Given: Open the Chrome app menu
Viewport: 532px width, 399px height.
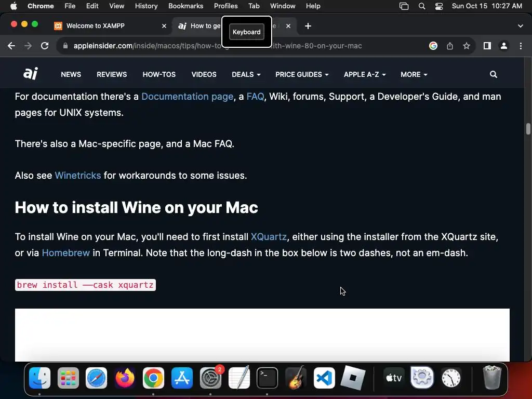Looking at the screenshot, I should pos(41,6).
